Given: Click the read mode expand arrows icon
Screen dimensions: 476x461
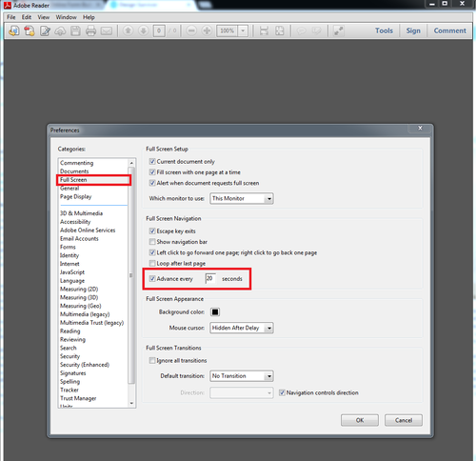Looking at the screenshot, I should [339, 30].
